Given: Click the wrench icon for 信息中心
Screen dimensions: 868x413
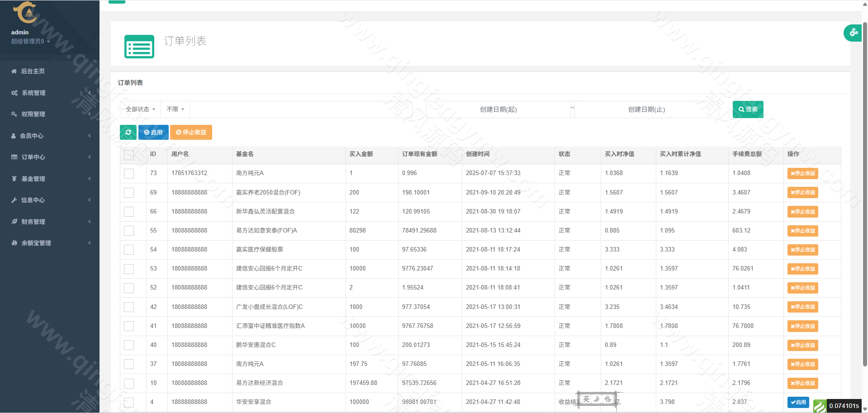Looking at the screenshot, I should tap(14, 200).
